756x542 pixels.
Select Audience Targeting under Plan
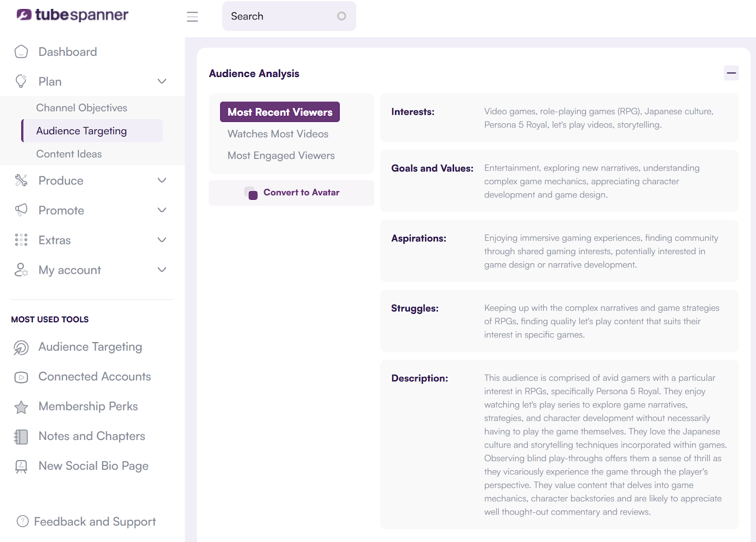point(92,131)
